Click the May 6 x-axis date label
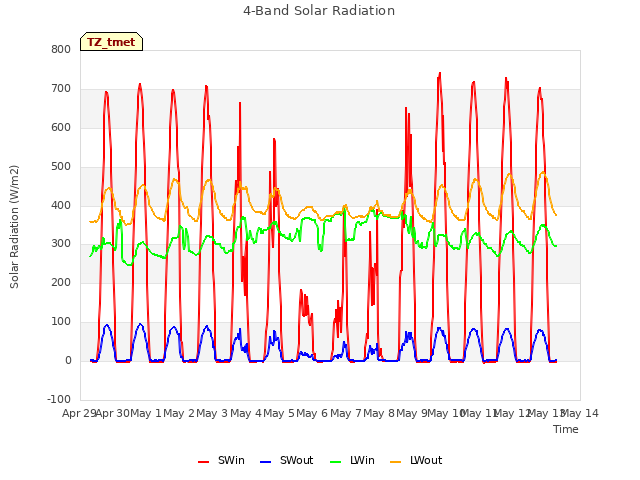Image resolution: width=640 pixels, height=480 pixels. (x=312, y=413)
